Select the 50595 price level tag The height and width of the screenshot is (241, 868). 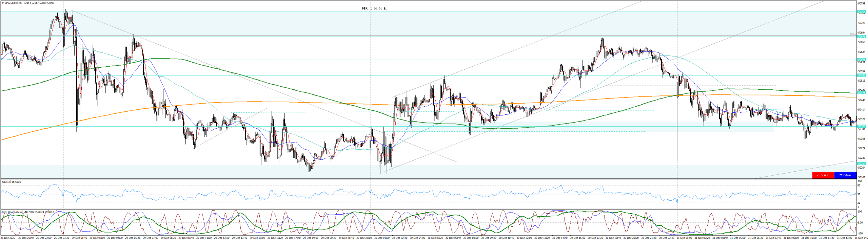point(862,60)
